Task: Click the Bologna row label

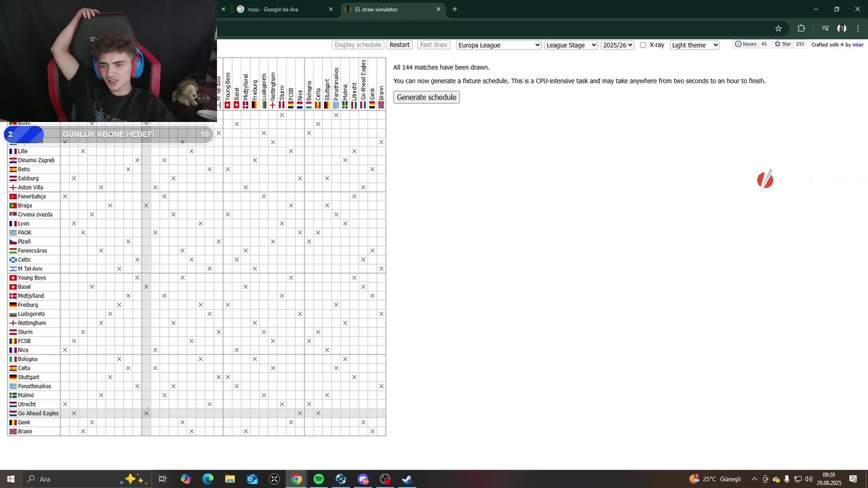Action: click(x=27, y=359)
